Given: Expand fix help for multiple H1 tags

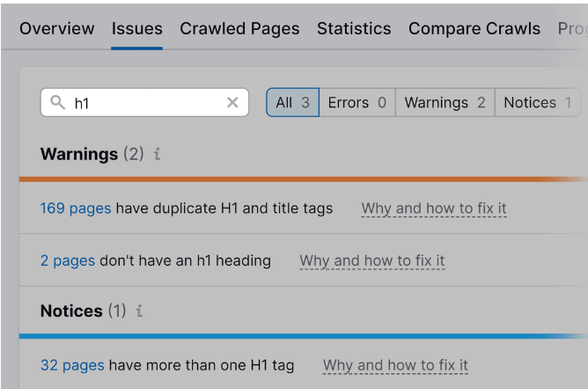Looking at the screenshot, I should (395, 365).
